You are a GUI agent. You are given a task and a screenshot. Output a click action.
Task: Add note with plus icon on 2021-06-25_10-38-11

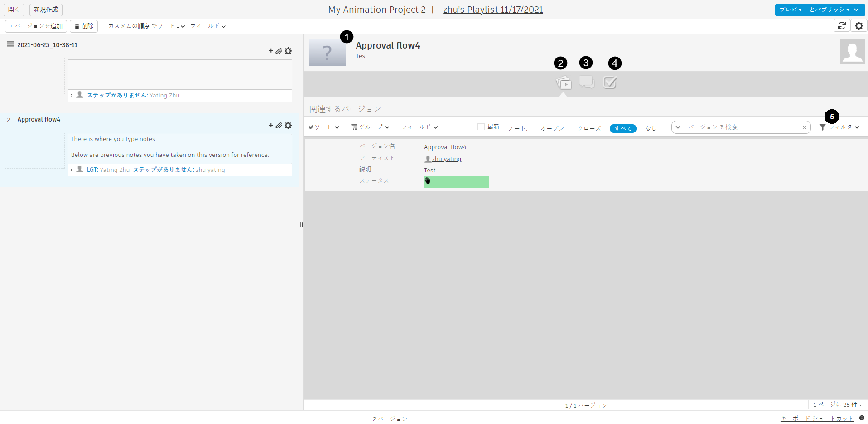[x=271, y=51]
